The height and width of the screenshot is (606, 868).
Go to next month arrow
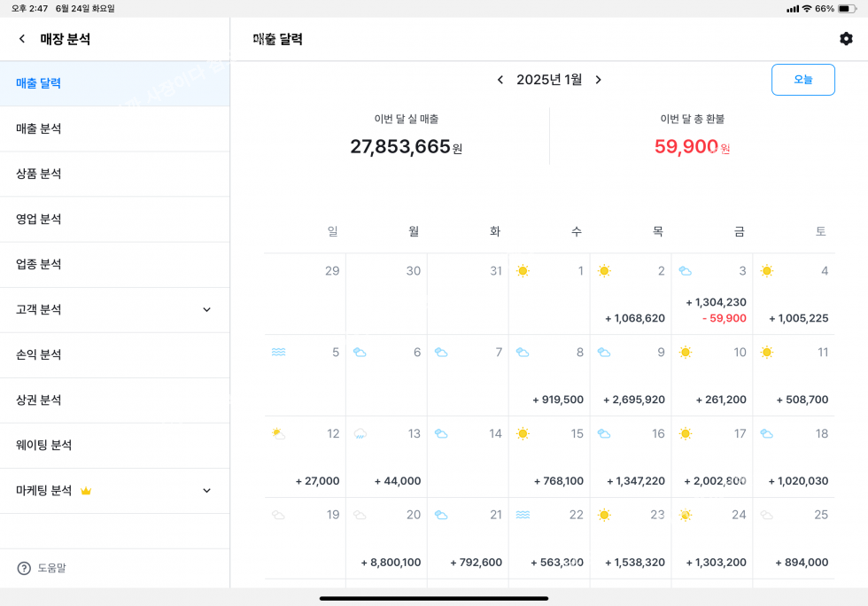(598, 80)
